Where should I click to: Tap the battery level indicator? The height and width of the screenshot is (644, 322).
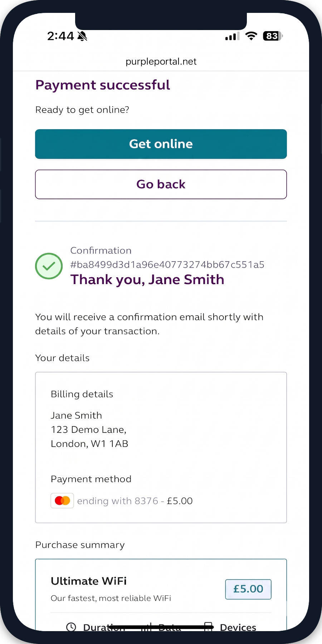coord(273,36)
